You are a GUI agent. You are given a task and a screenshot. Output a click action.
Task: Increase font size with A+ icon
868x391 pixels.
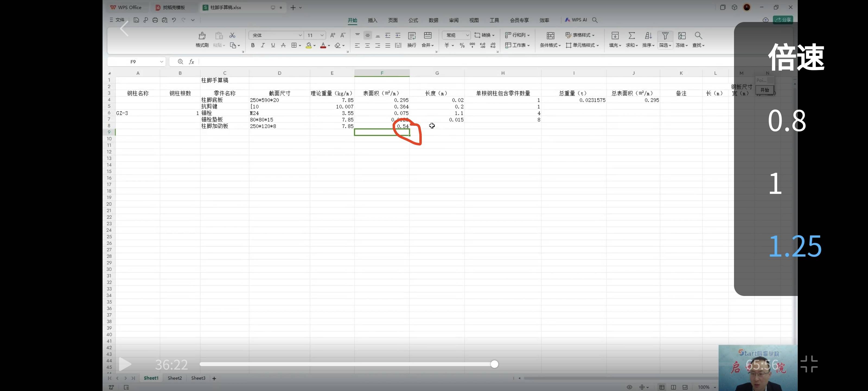(333, 35)
